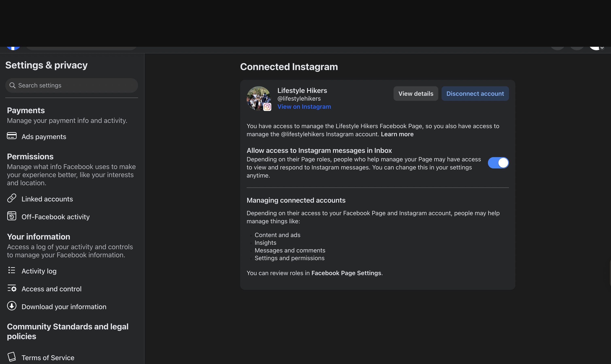Click the Ads payments card icon
611x364 pixels.
coord(12,136)
